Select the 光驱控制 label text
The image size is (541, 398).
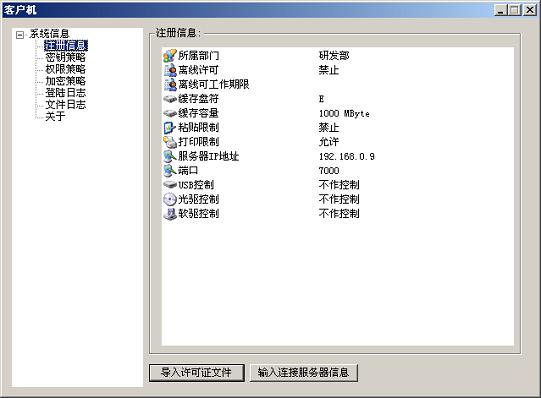(x=198, y=199)
